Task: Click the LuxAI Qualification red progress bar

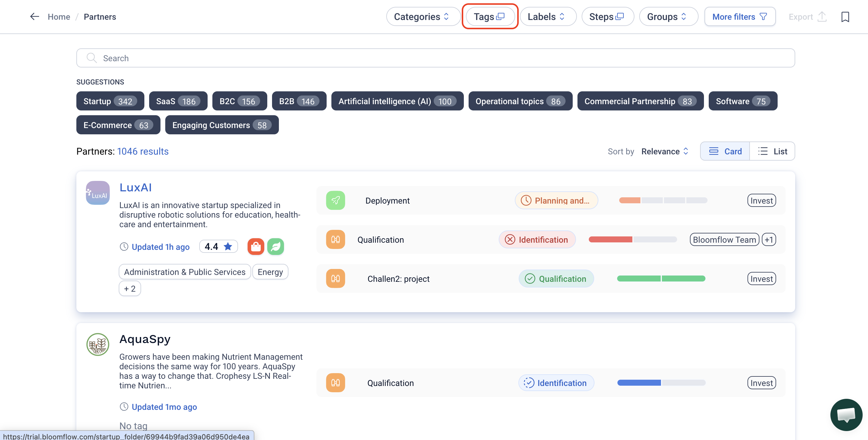Action: pos(633,239)
